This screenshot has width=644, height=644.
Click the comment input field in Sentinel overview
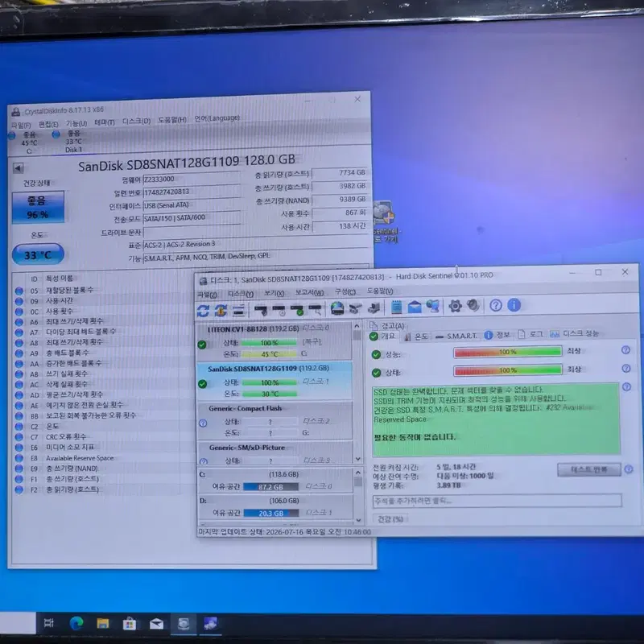coord(497,501)
